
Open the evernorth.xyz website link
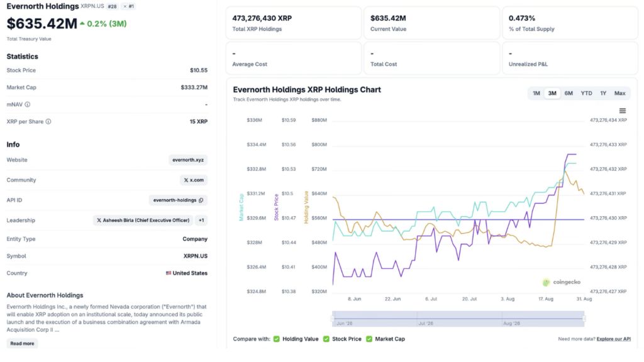(x=188, y=160)
